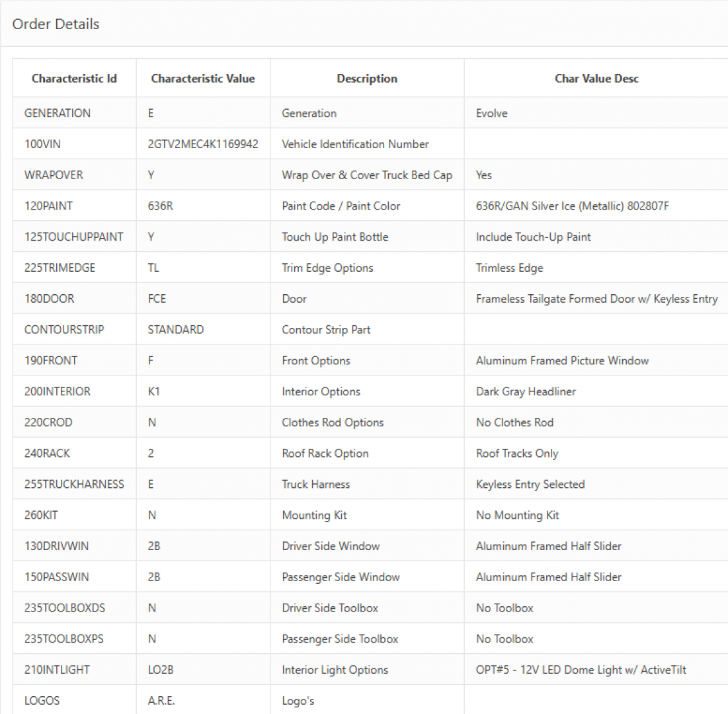Viewport: 728px width, 714px height.
Task: Select the VIN value 2GTV2MEC4K1169942
Action: pyautogui.click(x=203, y=144)
